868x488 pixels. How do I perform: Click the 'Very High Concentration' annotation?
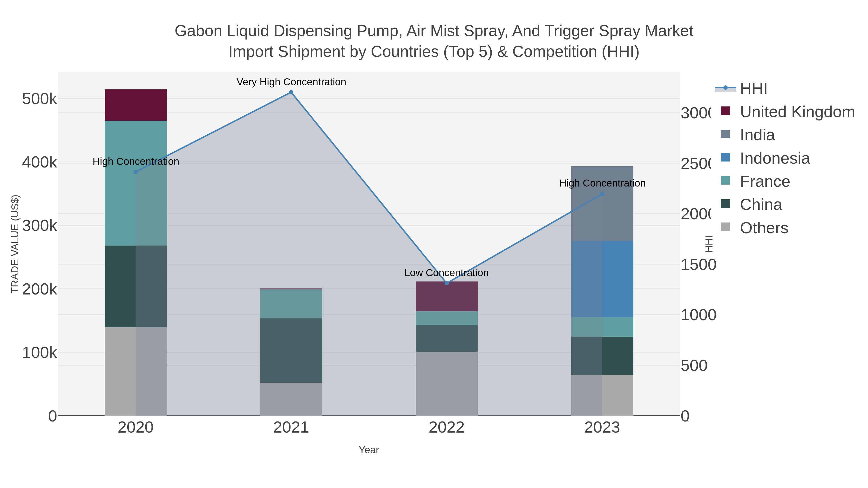point(291,82)
